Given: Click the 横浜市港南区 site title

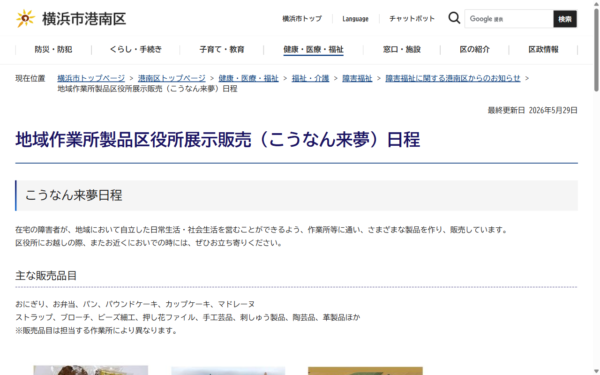Looking at the screenshot, I should [x=84, y=19].
